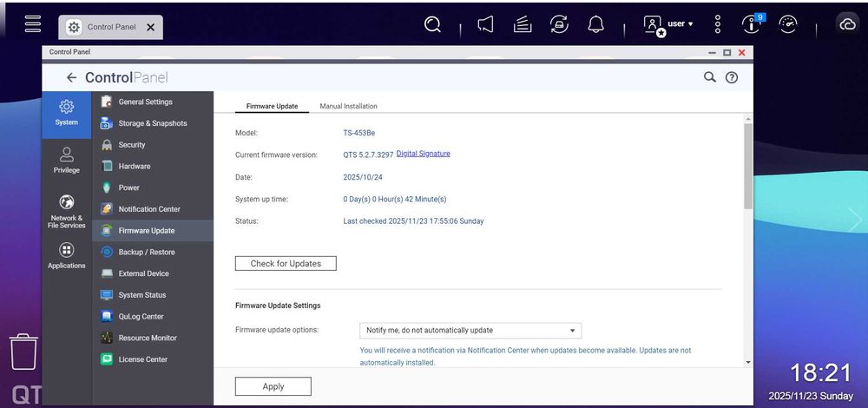Viewport: 868px width, 408px height.
Task: Open the QTS main menu hamburger icon
Action: [x=33, y=23]
